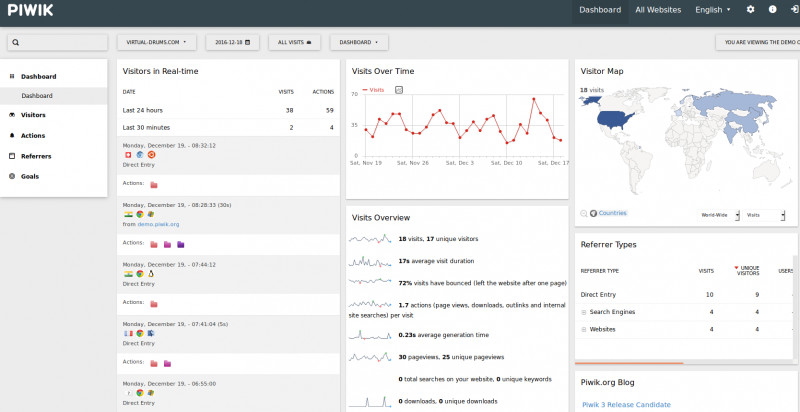
Task: Select All Websites in top navigation
Action: click(658, 10)
